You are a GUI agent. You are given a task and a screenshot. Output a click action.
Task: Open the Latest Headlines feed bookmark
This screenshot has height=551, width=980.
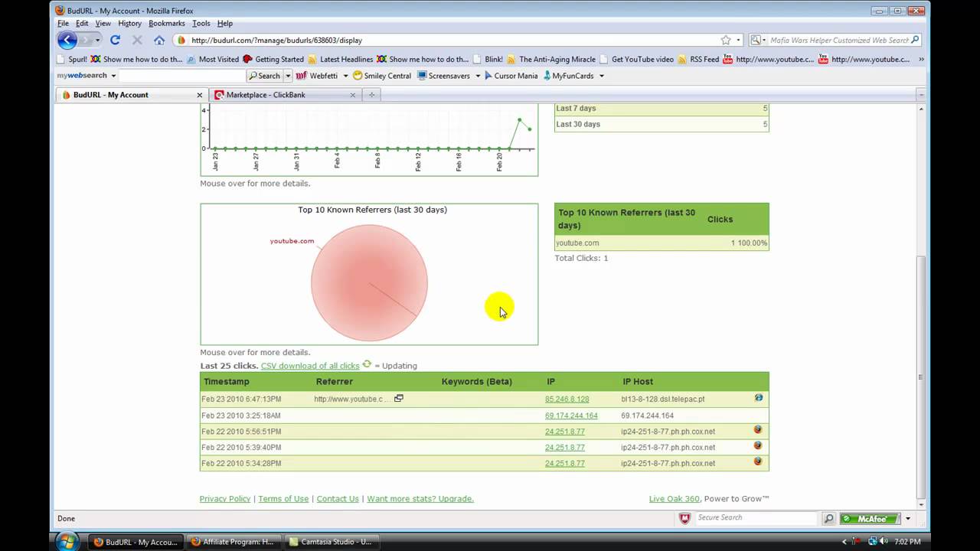coord(340,59)
